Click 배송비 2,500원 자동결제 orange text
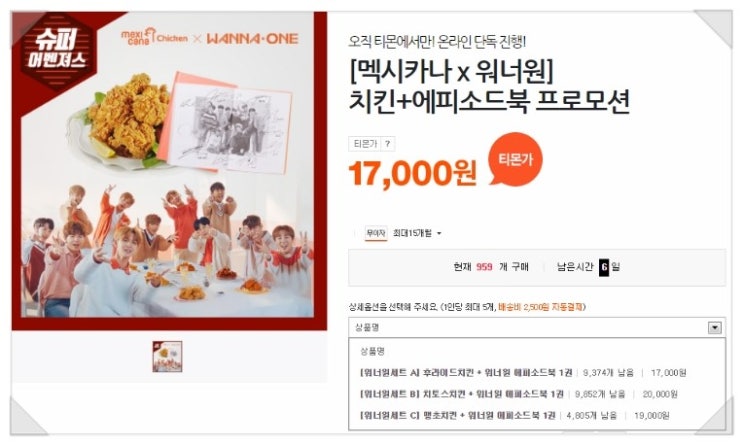743x445 pixels. point(541,307)
